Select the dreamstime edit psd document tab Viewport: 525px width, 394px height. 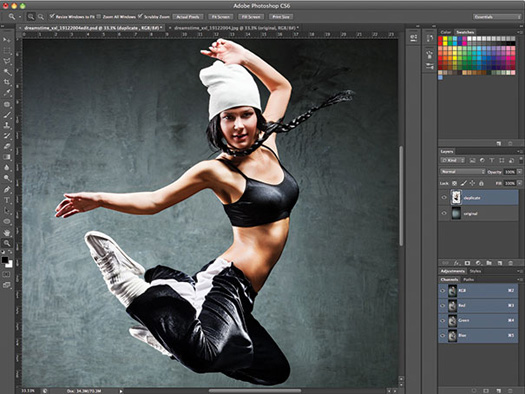91,28
